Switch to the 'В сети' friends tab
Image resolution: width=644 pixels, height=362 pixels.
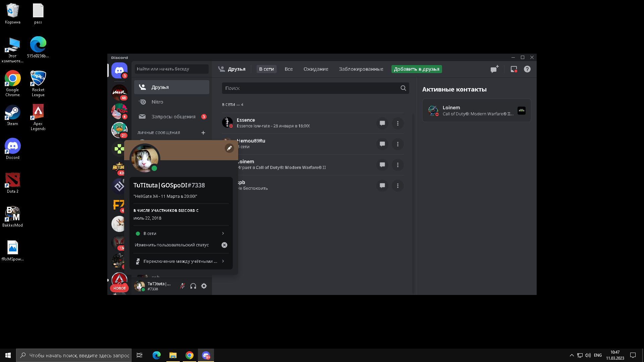[267, 69]
